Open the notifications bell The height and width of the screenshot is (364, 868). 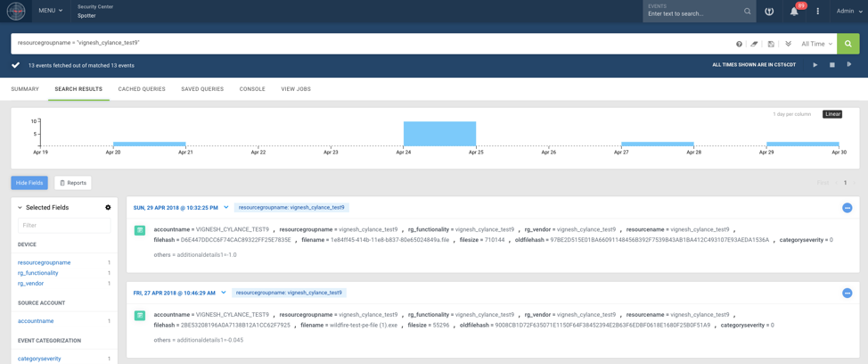793,12
